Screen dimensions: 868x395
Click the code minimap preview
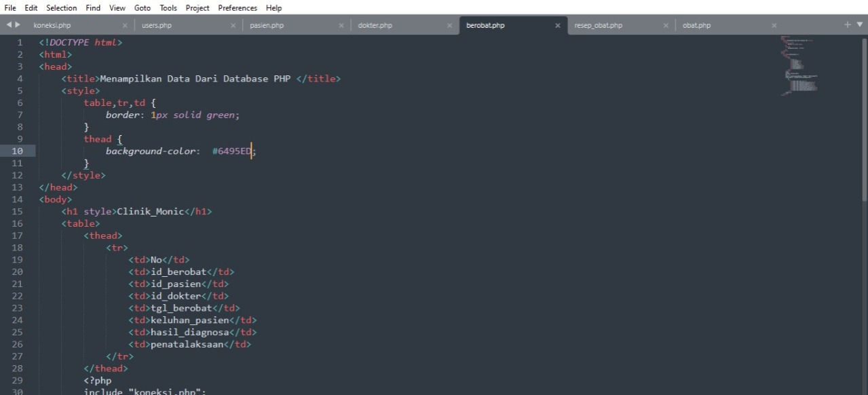point(799,65)
